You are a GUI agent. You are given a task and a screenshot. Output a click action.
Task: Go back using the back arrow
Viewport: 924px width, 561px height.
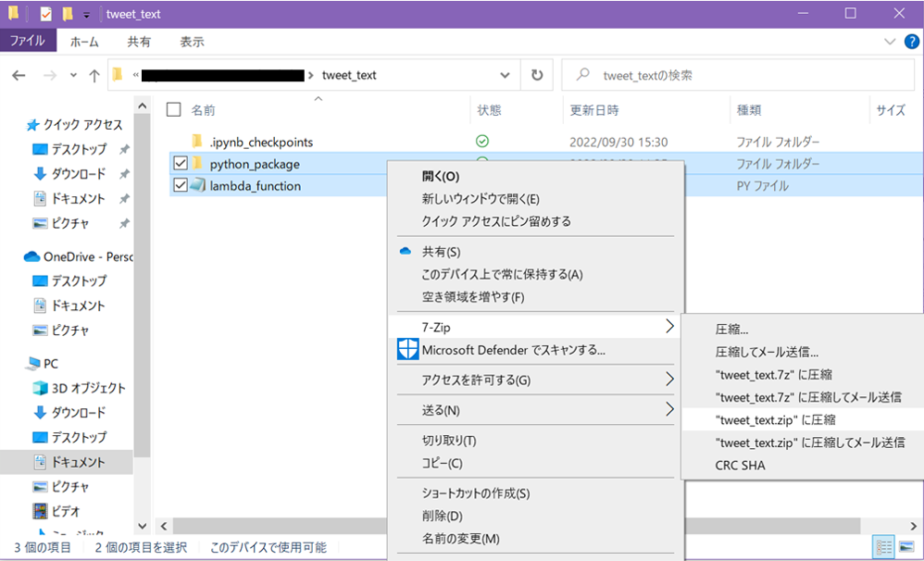[x=19, y=75]
